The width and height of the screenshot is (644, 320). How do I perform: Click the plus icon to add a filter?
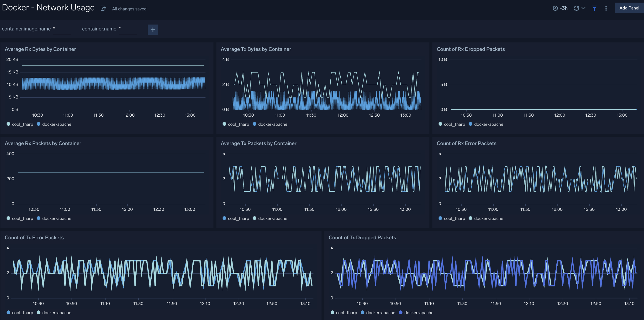point(153,30)
